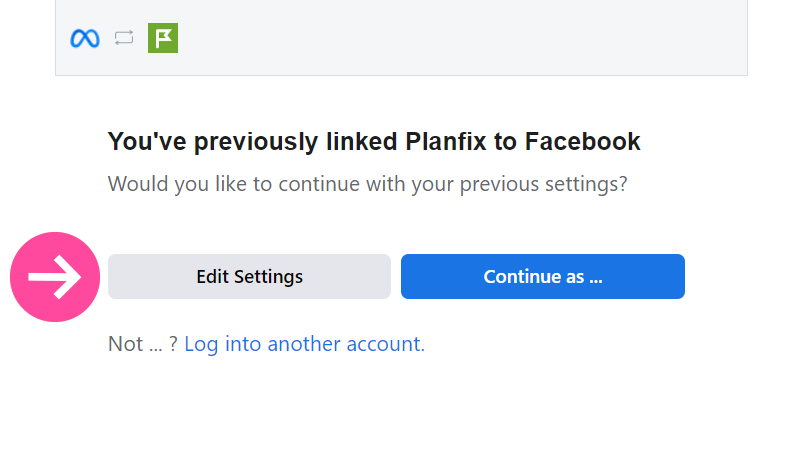Click the ellipsis on the Continue as button

(596, 279)
